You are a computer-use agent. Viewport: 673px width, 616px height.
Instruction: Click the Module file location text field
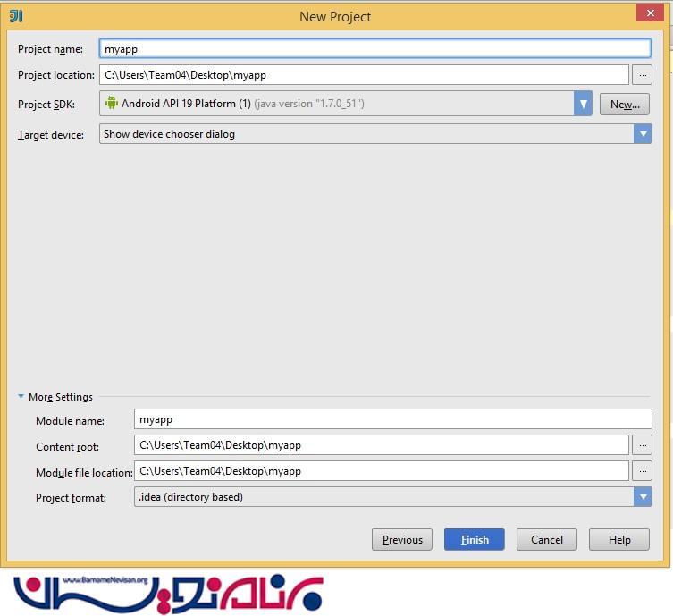[x=382, y=471]
